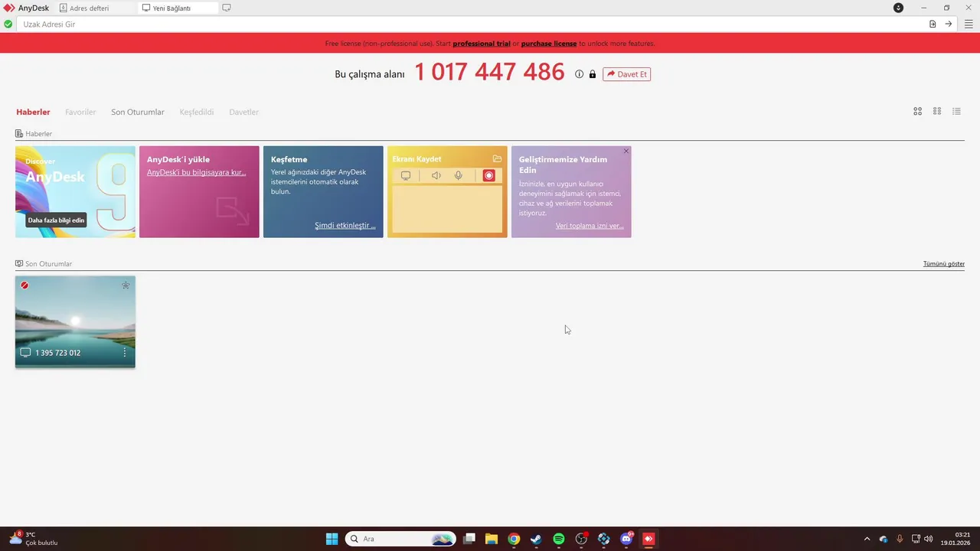Select the Keşfedildi tab

pos(197,112)
